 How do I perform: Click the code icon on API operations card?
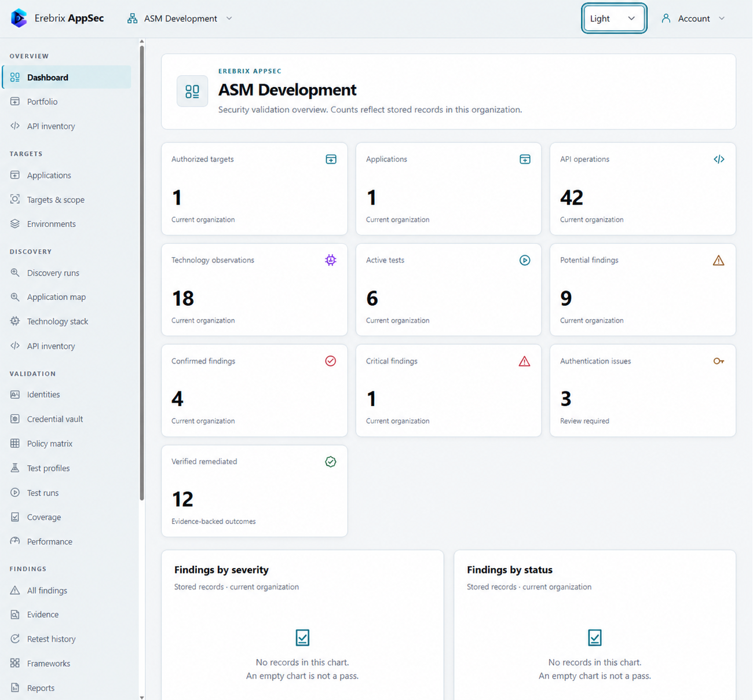point(719,159)
